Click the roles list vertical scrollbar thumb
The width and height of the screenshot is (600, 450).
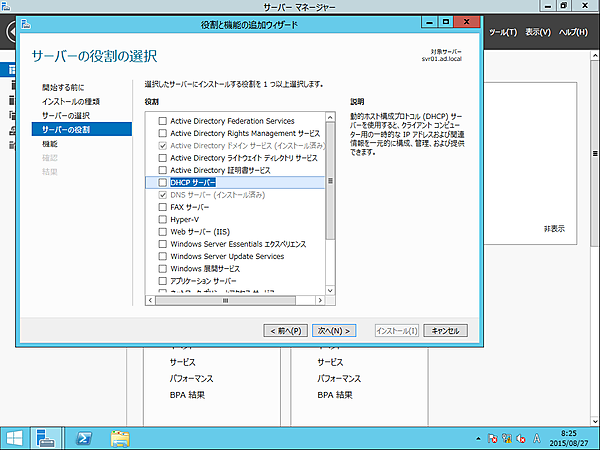coord(330,181)
